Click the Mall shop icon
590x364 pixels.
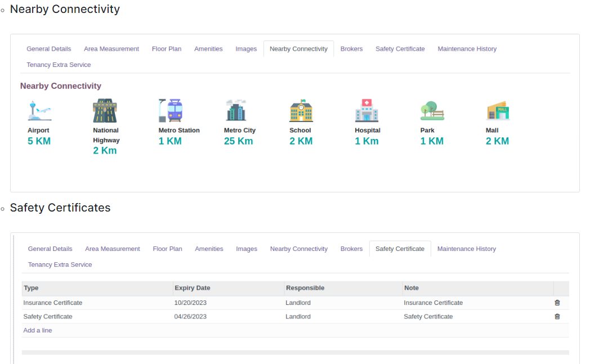point(498,111)
